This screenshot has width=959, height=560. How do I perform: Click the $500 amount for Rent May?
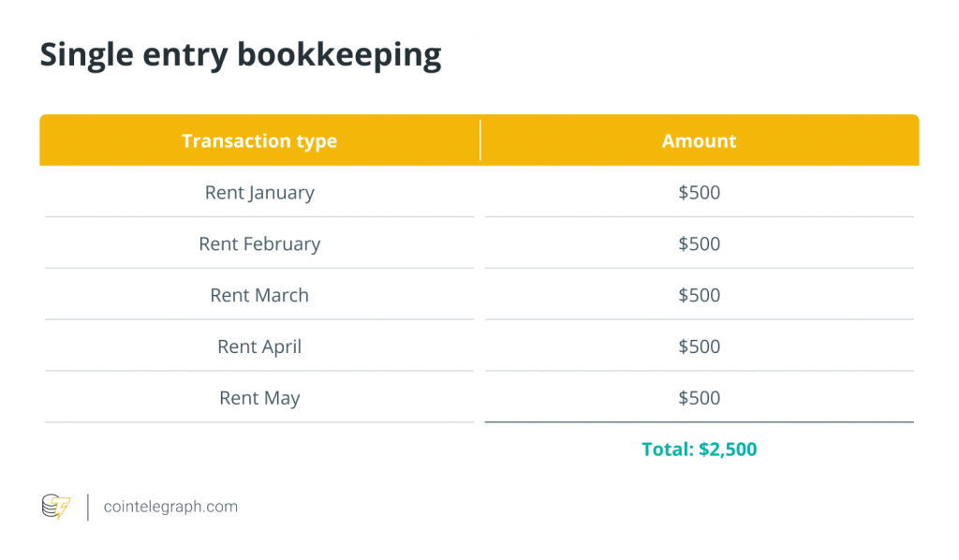(x=699, y=398)
